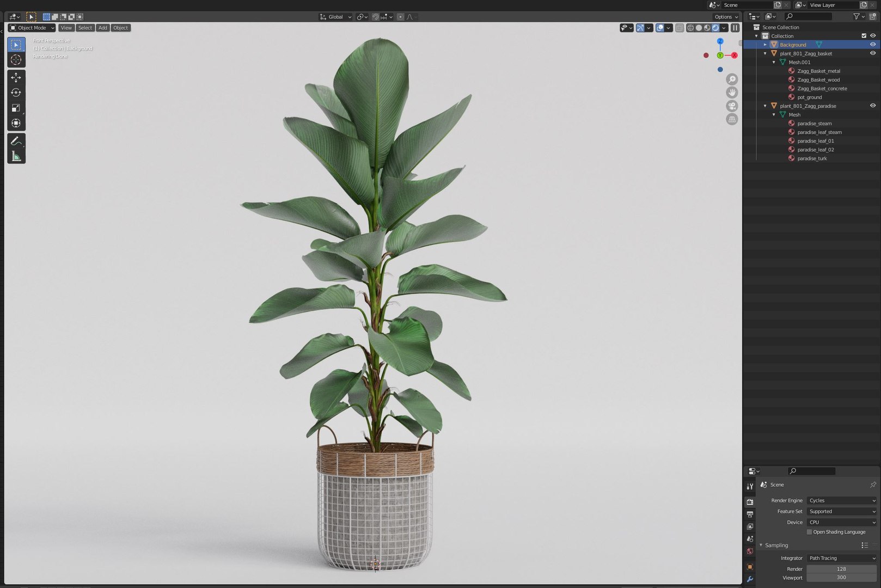Open the Tool properties tab (wrench and screwdriver)
The height and width of the screenshot is (588, 881).
[x=750, y=486]
